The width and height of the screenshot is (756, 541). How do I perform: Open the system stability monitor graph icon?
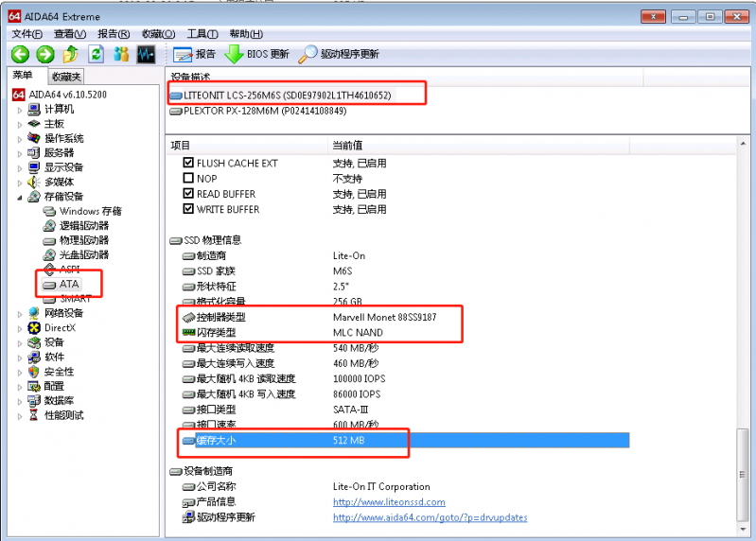146,55
